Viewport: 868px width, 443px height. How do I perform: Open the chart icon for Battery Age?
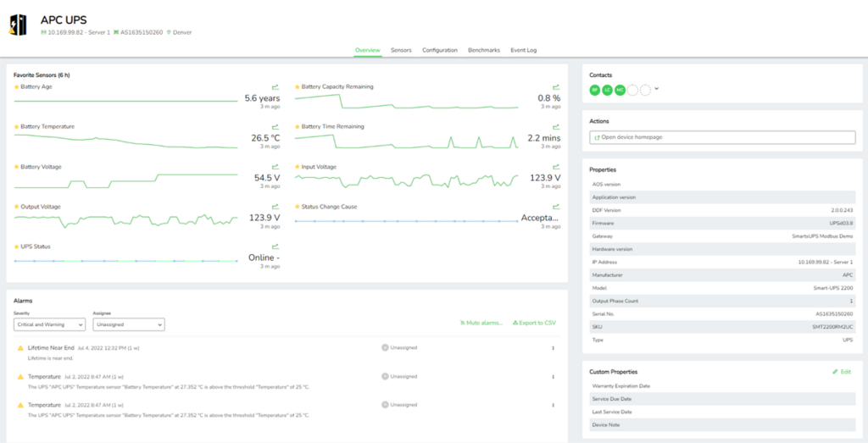pyautogui.click(x=275, y=87)
